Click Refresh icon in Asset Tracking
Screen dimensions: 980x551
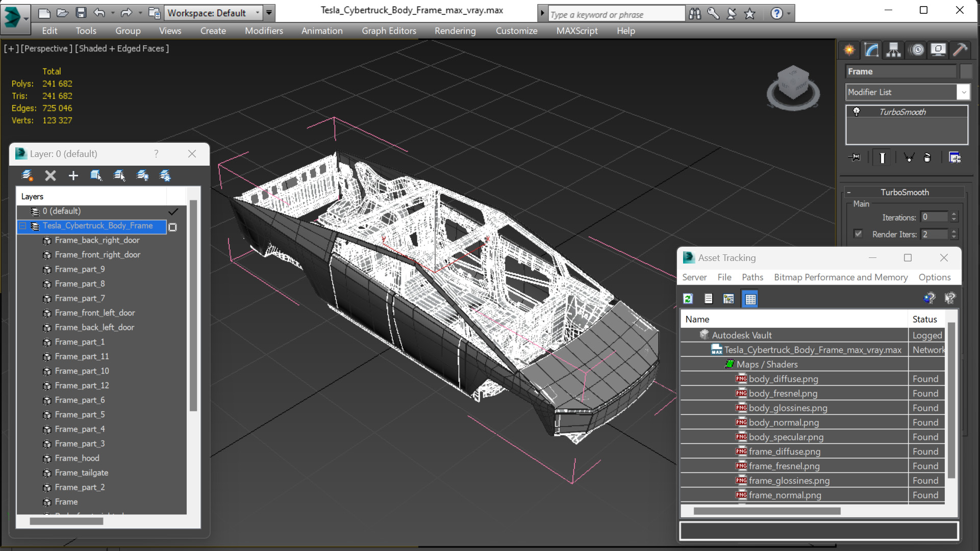pyautogui.click(x=688, y=299)
